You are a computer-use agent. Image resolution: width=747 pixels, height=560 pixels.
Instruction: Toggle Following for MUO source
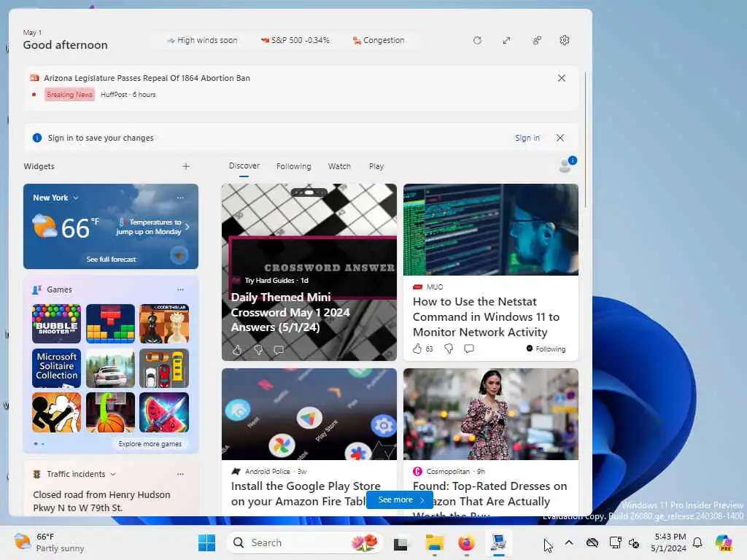pyautogui.click(x=546, y=349)
